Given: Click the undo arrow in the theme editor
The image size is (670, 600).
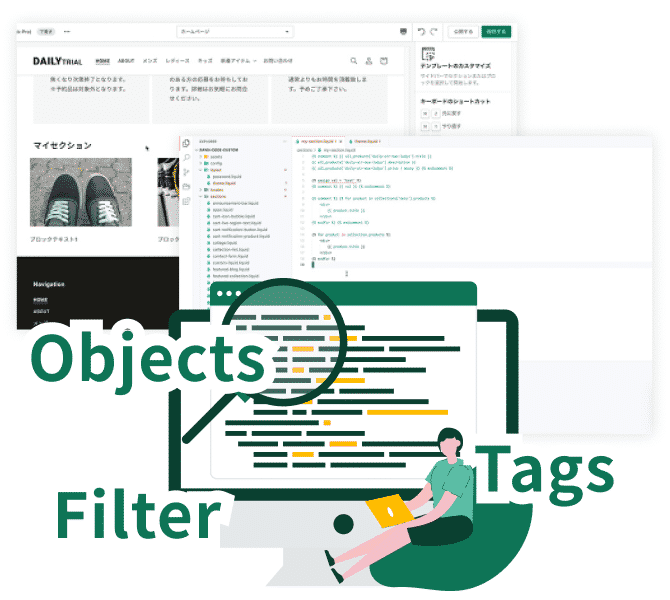Looking at the screenshot, I should (421, 32).
